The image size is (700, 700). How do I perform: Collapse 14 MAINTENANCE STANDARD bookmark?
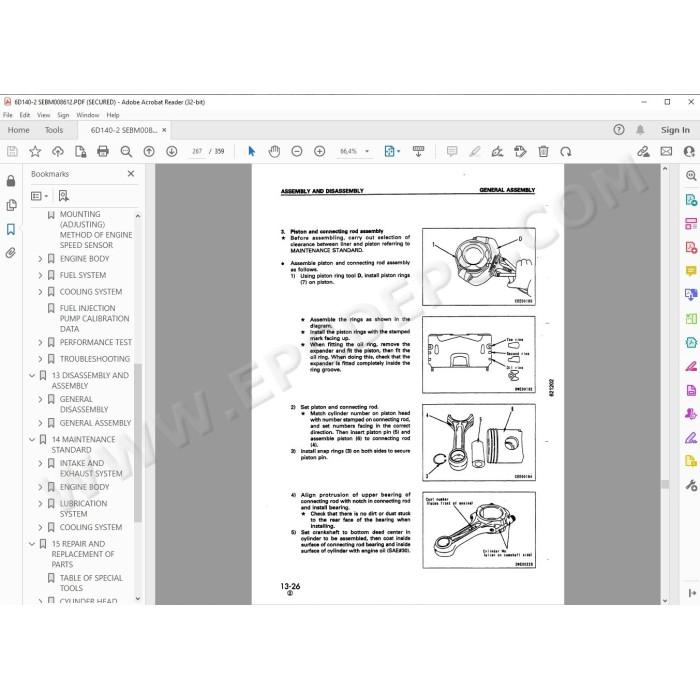[32, 440]
